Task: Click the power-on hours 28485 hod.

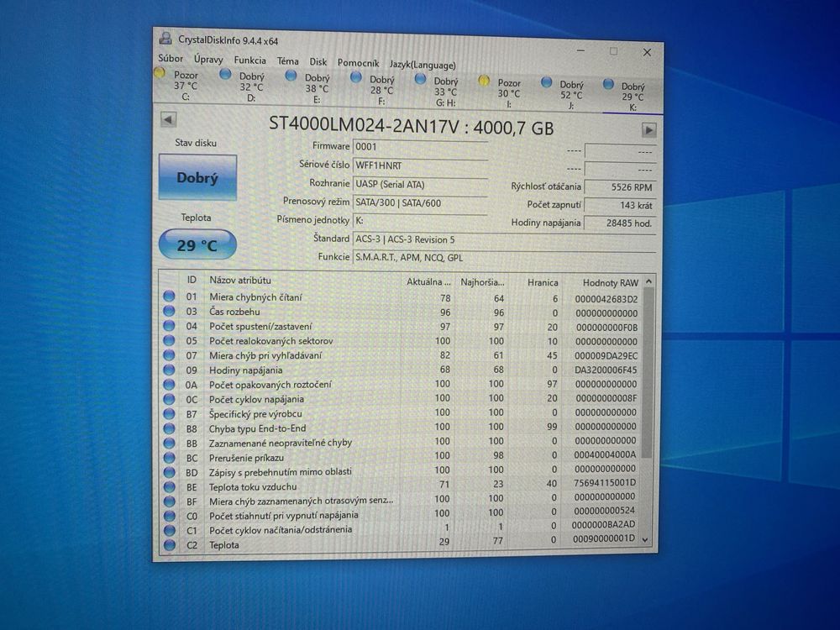Action: coord(620,223)
